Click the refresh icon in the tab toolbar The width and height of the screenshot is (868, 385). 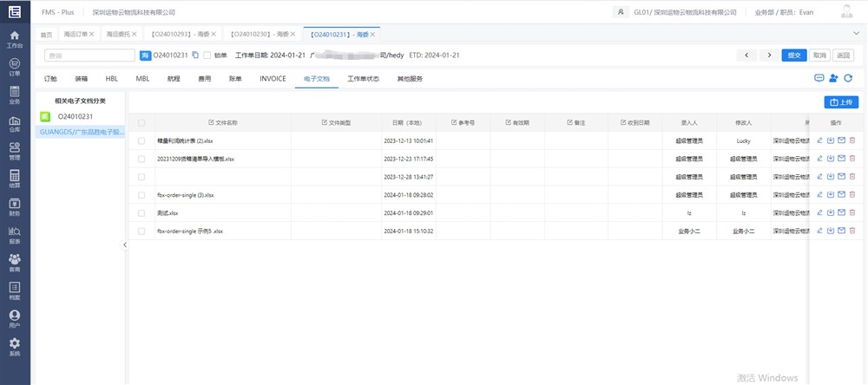click(x=848, y=78)
